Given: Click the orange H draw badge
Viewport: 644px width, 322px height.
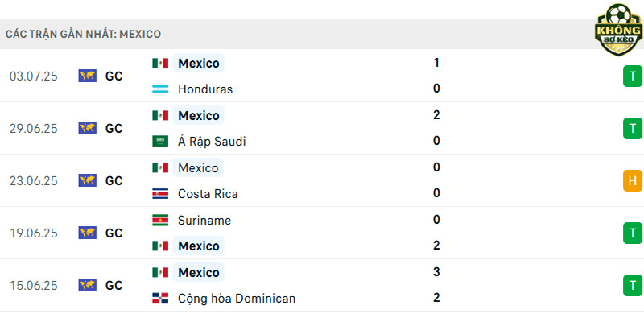Looking at the screenshot, I should coord(633,180).
